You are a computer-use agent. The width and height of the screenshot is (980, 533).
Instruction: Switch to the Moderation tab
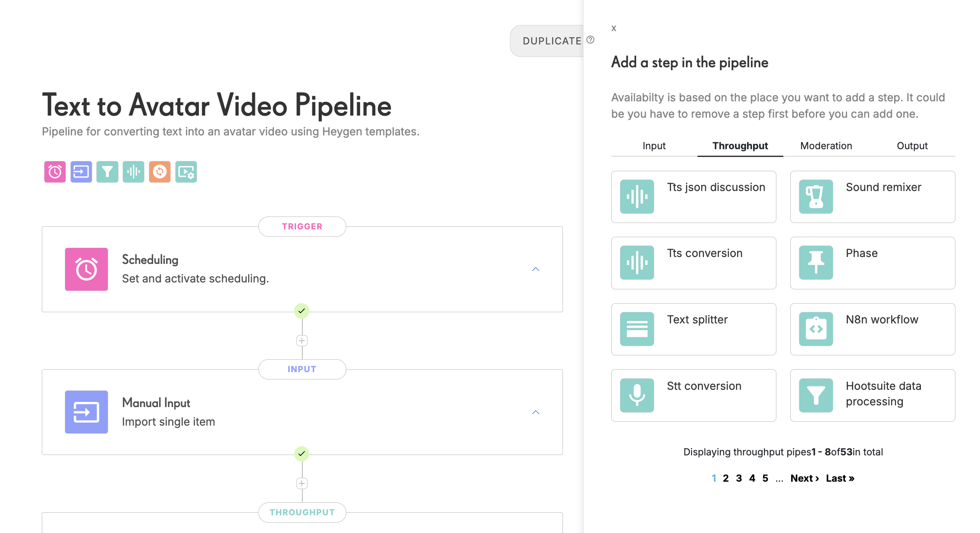(x=826, y=146)
